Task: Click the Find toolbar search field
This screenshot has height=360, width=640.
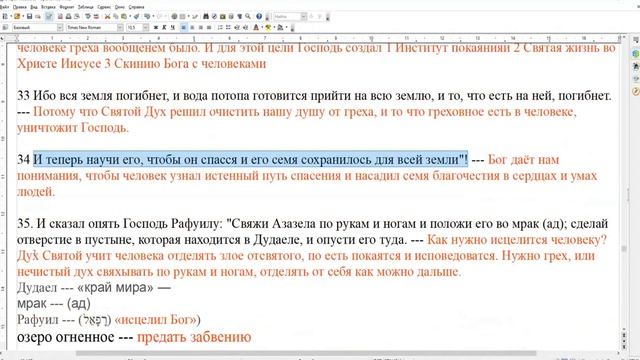Action: tap(286, 16)
